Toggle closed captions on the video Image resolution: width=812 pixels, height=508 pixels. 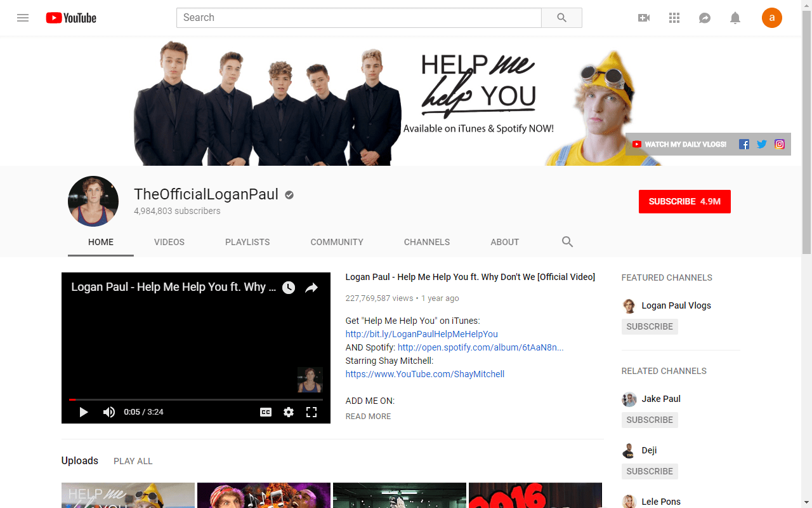[266, 412]
